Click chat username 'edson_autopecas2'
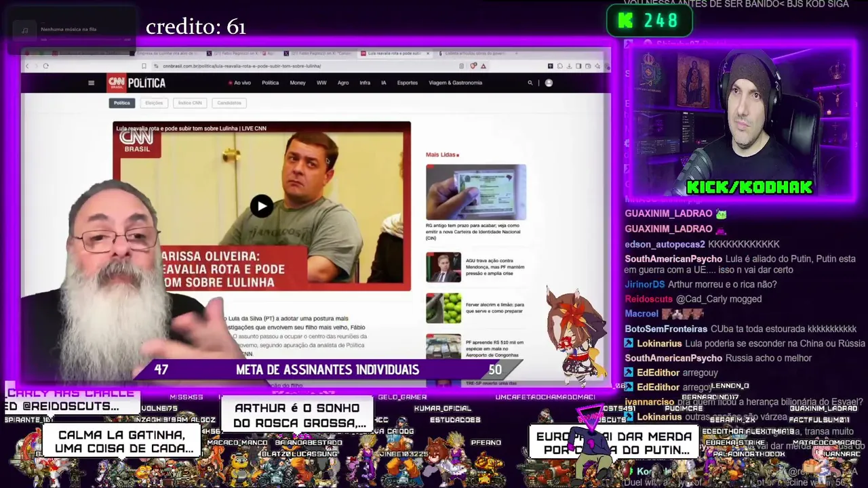 [665, 244]
